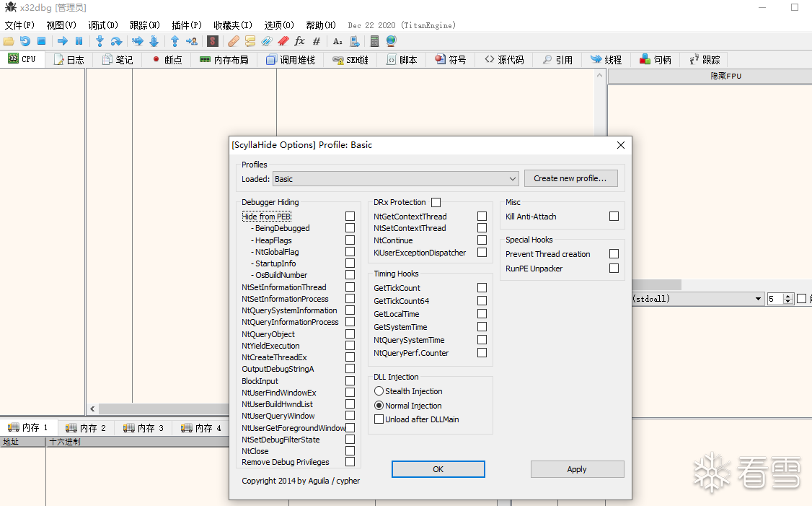This screenshot has width=812, height=506.
Task: Switch to the 调用堆栈 tab
Action: coord(291,60)
